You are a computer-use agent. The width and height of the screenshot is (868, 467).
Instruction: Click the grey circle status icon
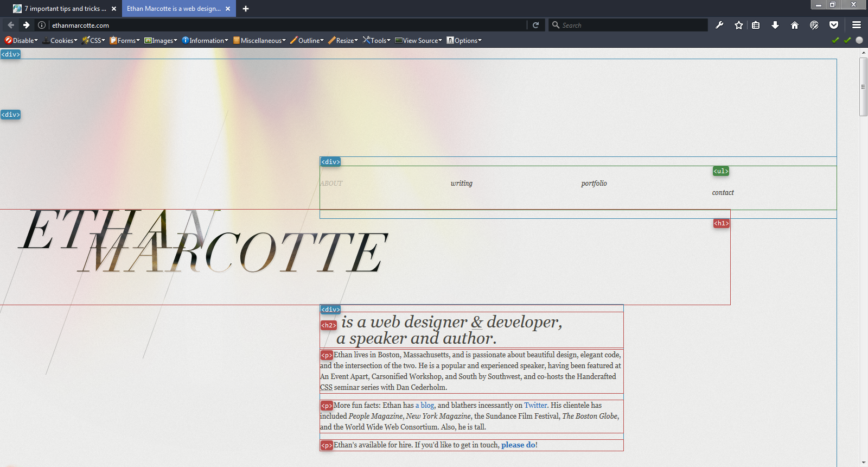click(x=859, y=40)
